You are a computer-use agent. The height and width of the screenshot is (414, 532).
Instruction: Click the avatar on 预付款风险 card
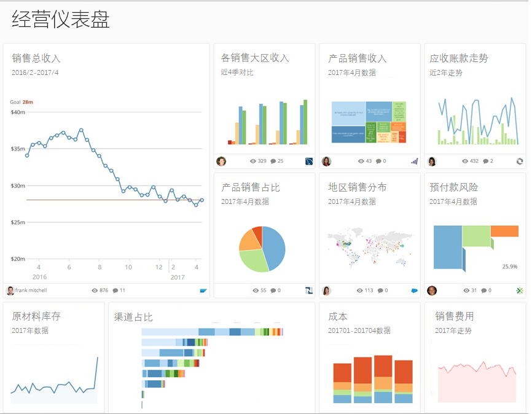coord(432,291)
